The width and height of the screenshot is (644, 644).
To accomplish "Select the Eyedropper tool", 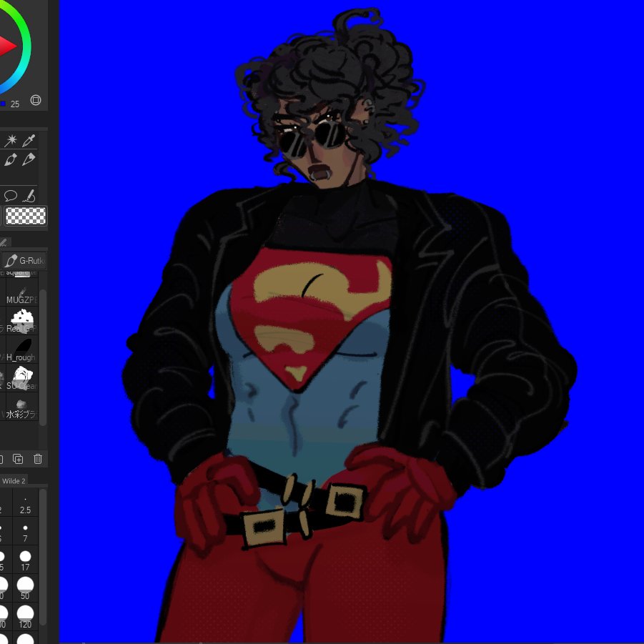I will (29, 140).
